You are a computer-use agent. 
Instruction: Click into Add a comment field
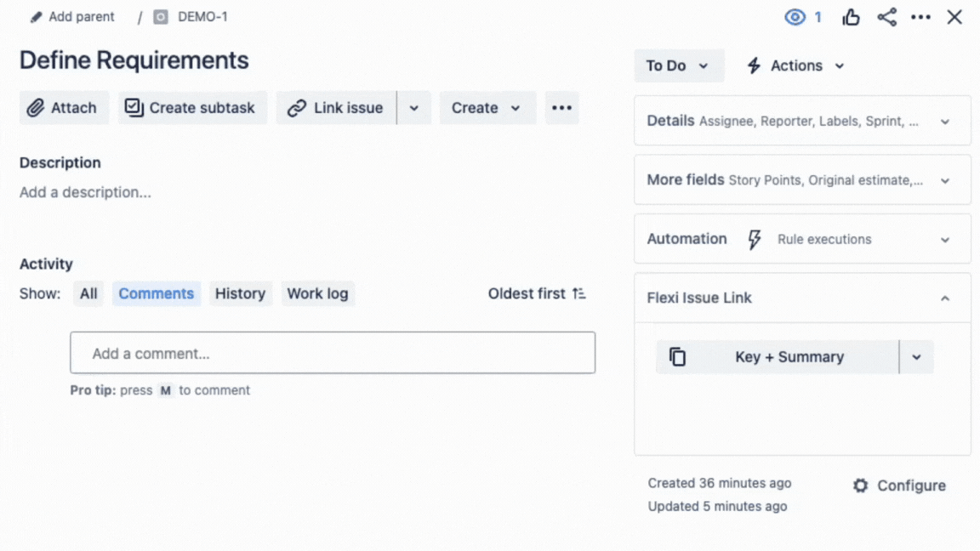(332, 353)
